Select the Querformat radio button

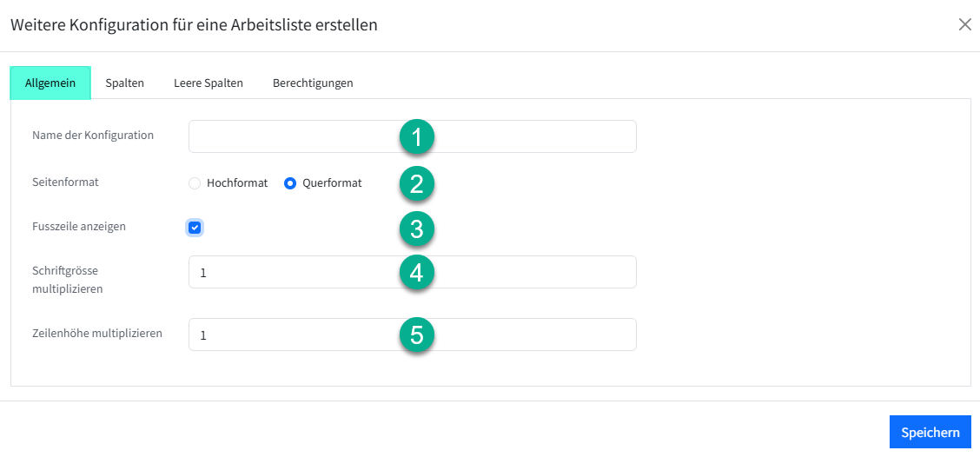coord(290,183)
